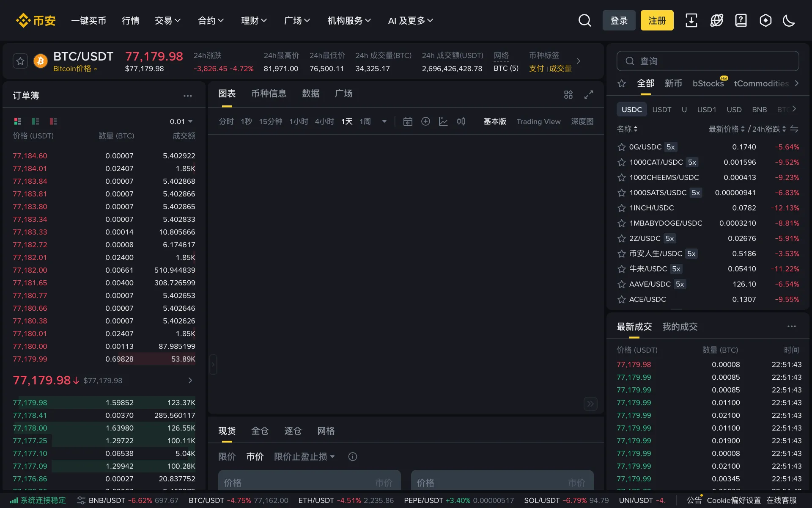Click the 查询 market search field

point(708,61)
